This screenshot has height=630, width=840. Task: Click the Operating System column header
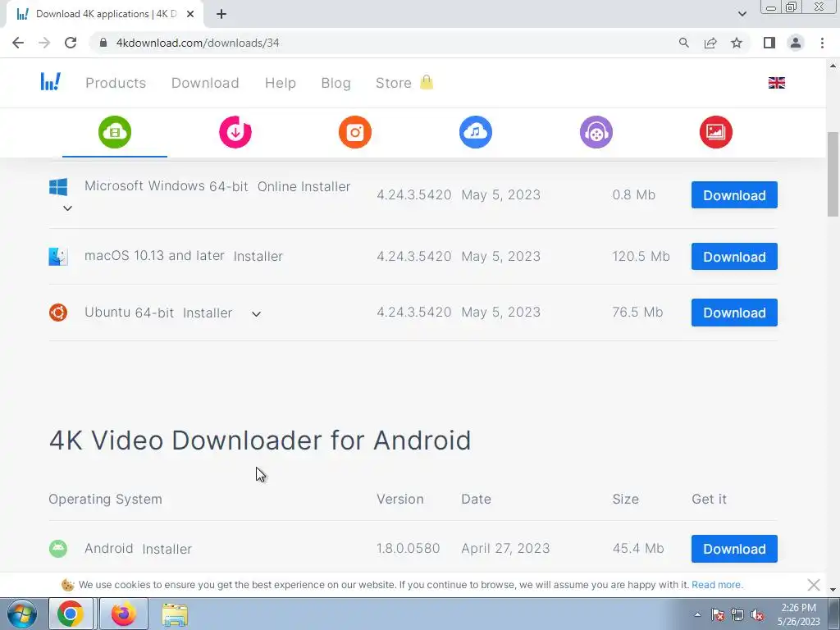tap(105, 500)
